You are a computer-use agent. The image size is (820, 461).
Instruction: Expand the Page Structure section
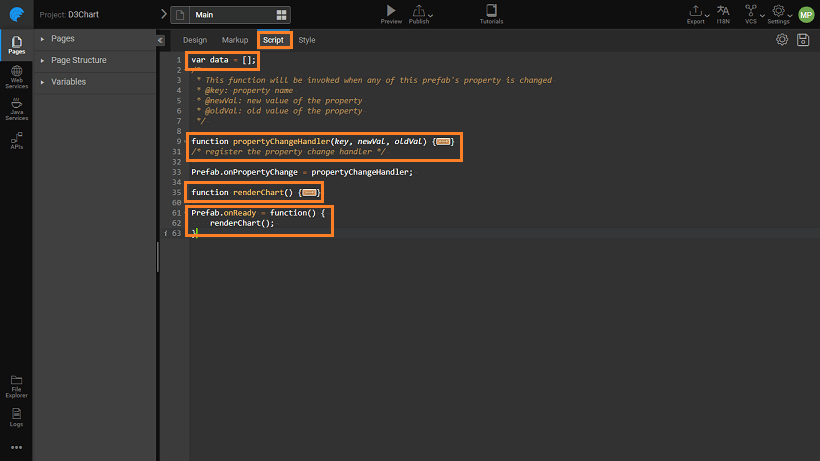78,60
